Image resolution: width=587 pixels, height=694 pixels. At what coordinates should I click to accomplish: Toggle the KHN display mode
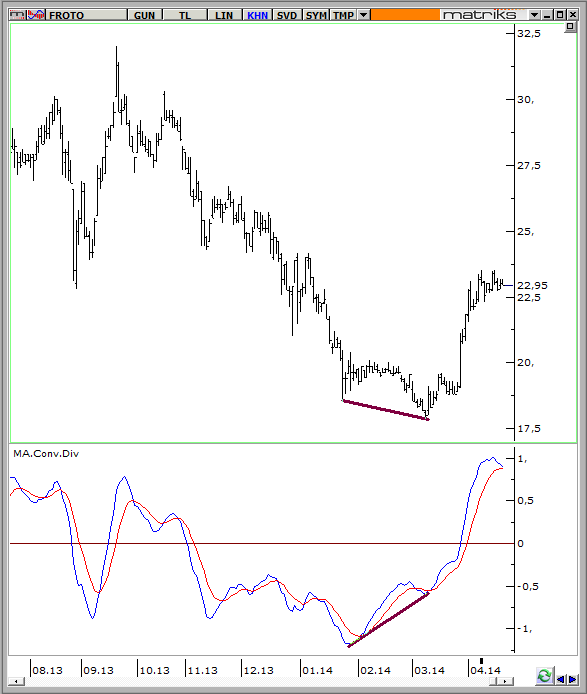[258, 15]
